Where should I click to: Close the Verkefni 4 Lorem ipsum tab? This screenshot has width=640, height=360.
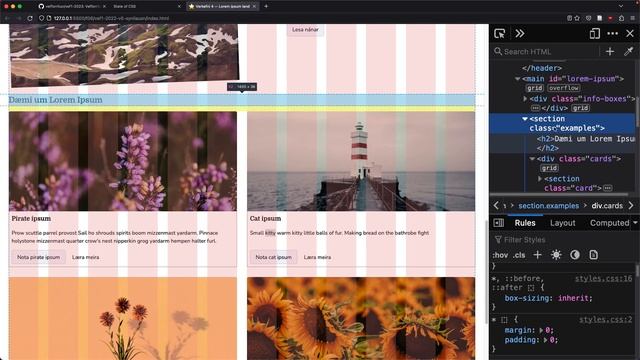coord(254,7)
